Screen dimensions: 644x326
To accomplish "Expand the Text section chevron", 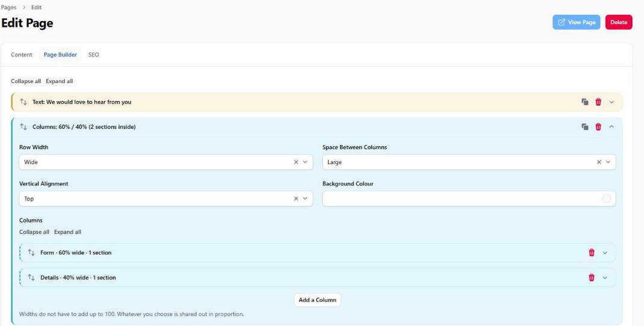I will [611, 102].
